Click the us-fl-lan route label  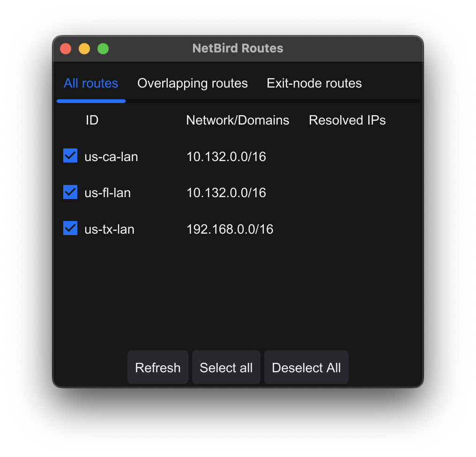pyautogui.click(x=107, y=192)
